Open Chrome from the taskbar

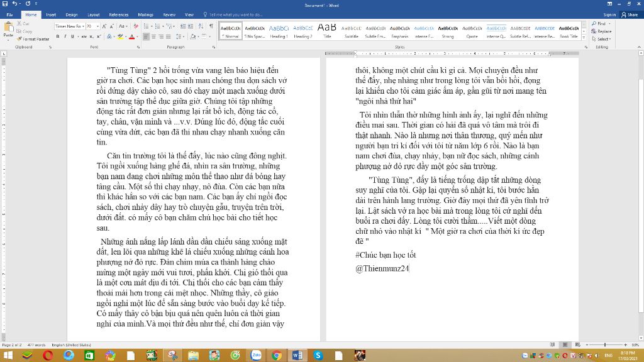click(x=277, y=355)
